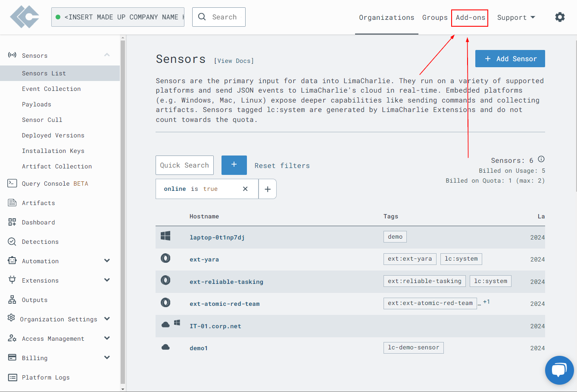Click the 'ext:ext-yara' tag
Viewport: 577px width, 392px height.
tap(410, 259)
